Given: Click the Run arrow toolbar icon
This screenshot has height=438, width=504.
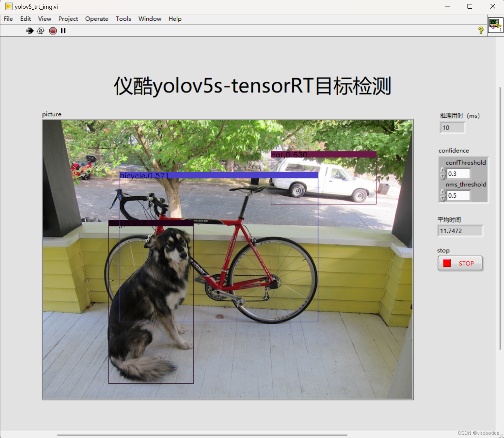Looking at the screenshot, I should pyautogui.click(x=30, y=31).
